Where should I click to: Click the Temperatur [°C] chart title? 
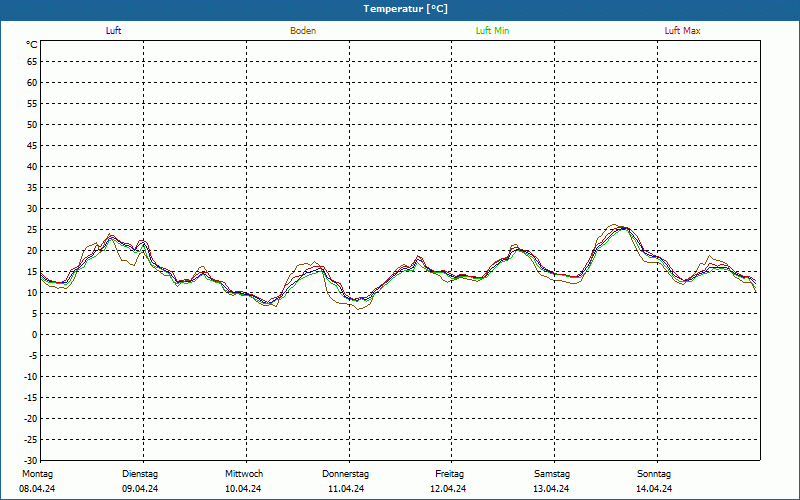tap(406, 9)
